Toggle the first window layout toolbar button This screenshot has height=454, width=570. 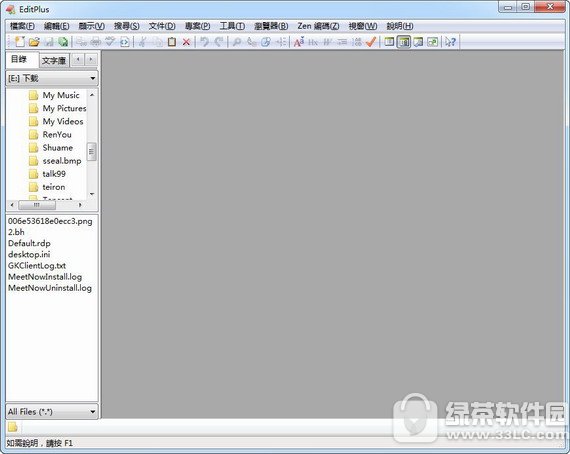click(389, 42)
